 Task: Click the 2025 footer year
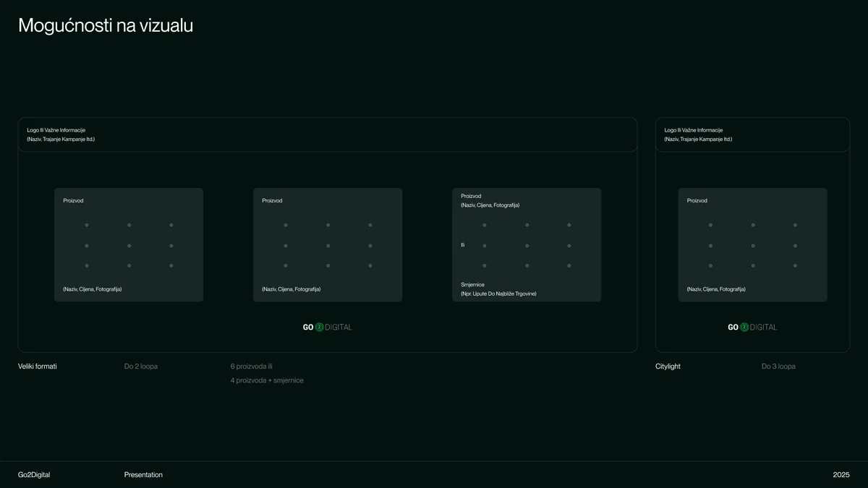pyautogui.click(x=841, y=475)
